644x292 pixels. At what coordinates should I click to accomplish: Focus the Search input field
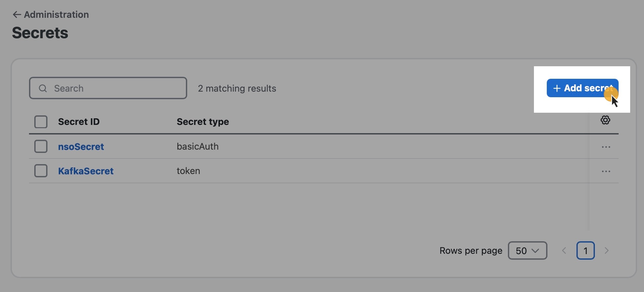pos(108,88)
